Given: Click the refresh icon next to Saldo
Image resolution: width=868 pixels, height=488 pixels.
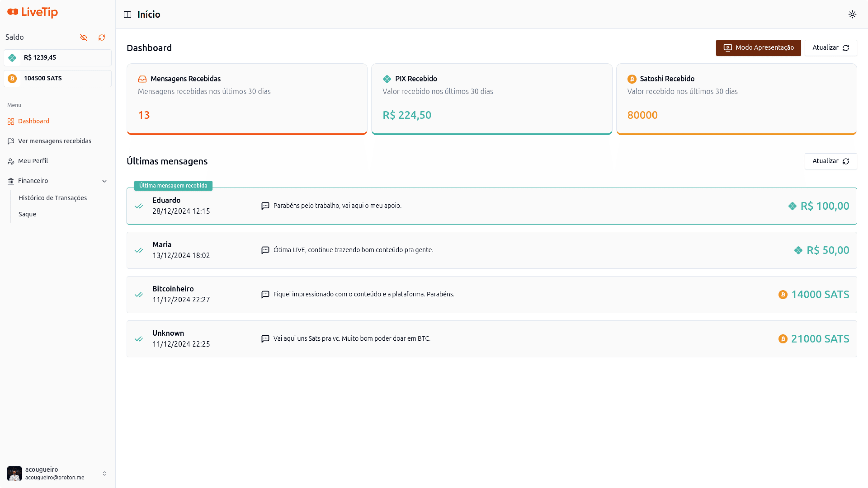Looking at the screenshot, I should (x=102, y=37).
